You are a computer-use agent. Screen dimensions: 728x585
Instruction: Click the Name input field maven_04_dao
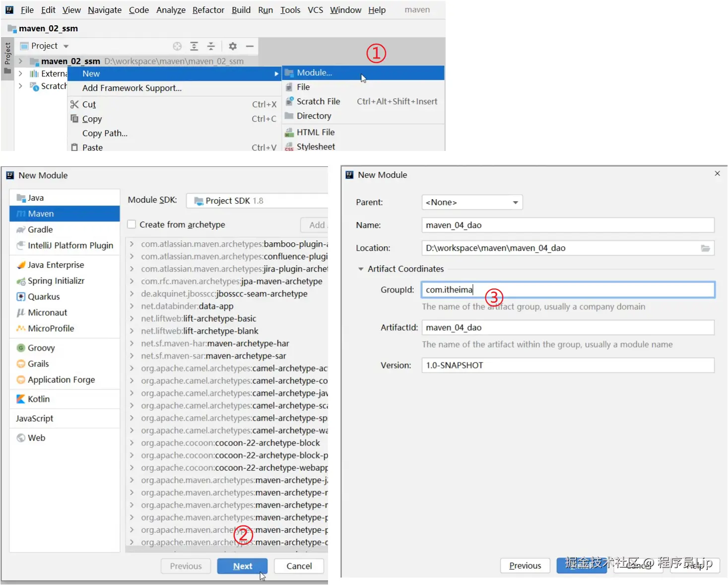tap(568, 225)
